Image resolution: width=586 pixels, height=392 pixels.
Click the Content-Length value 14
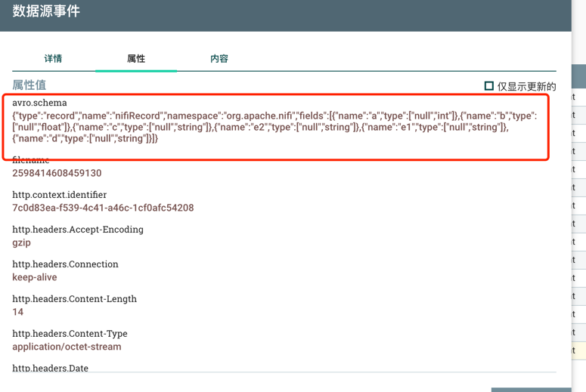coord(18,312)
